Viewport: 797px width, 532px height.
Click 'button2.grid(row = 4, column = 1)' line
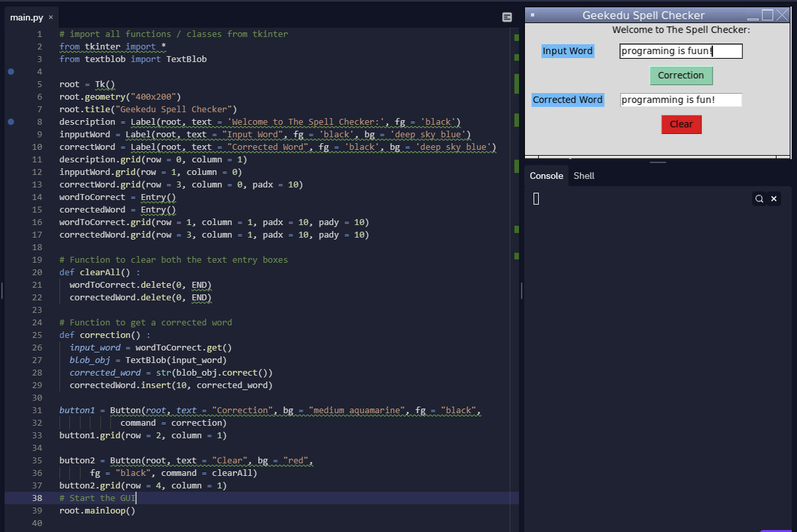coord(143,485)
